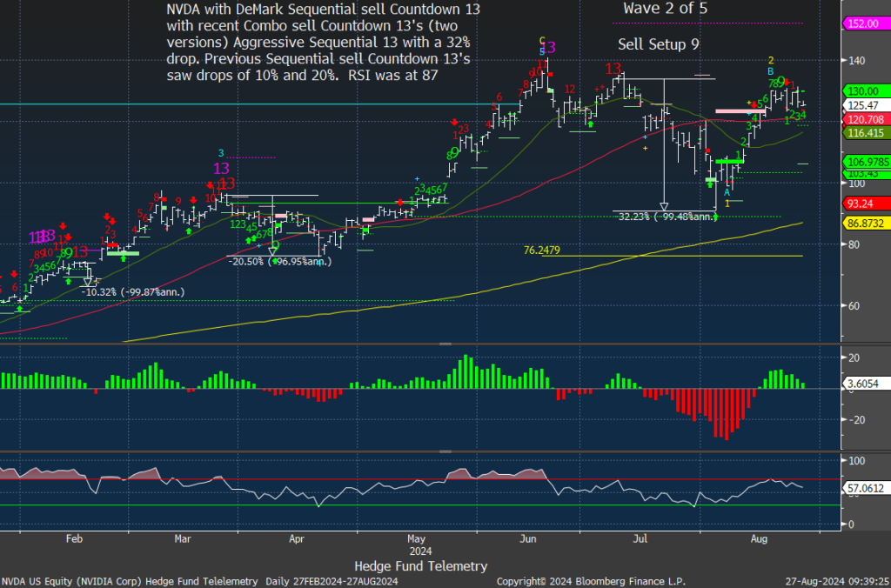Screen dimensions: 891x588
Task: Select the 57.0612 RSI value label
Action: (x=866, y=487)
